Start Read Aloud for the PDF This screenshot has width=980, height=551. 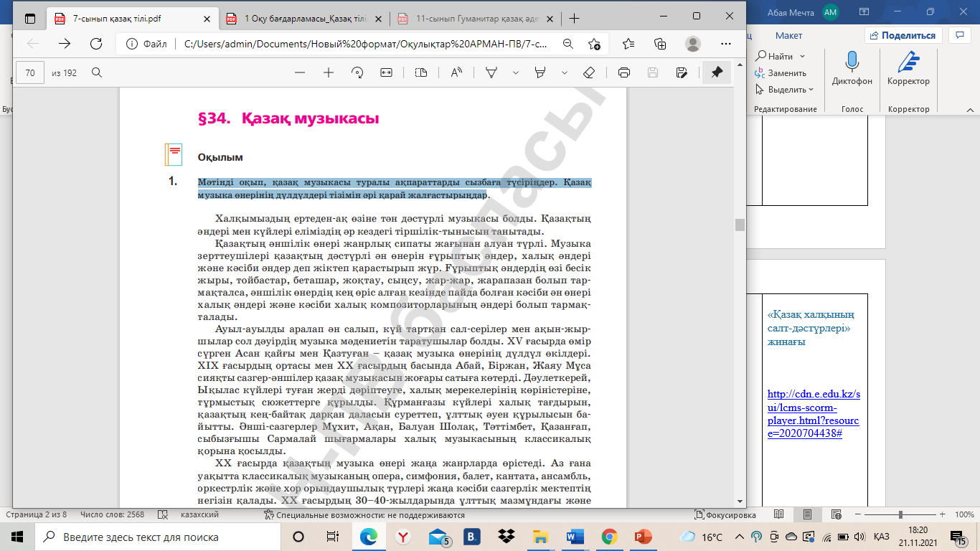(x=456, y=72)
